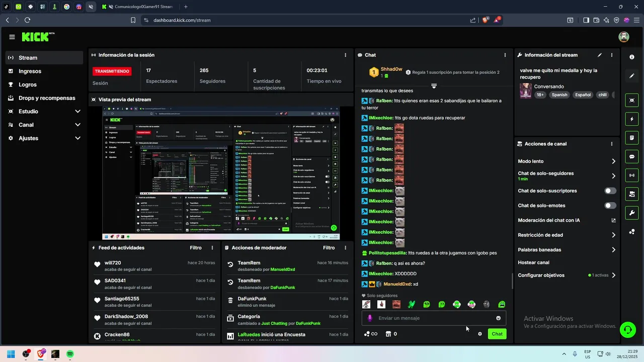
Task: Open the hamburger menu beside Kick logo
Action: click(12, 37)
